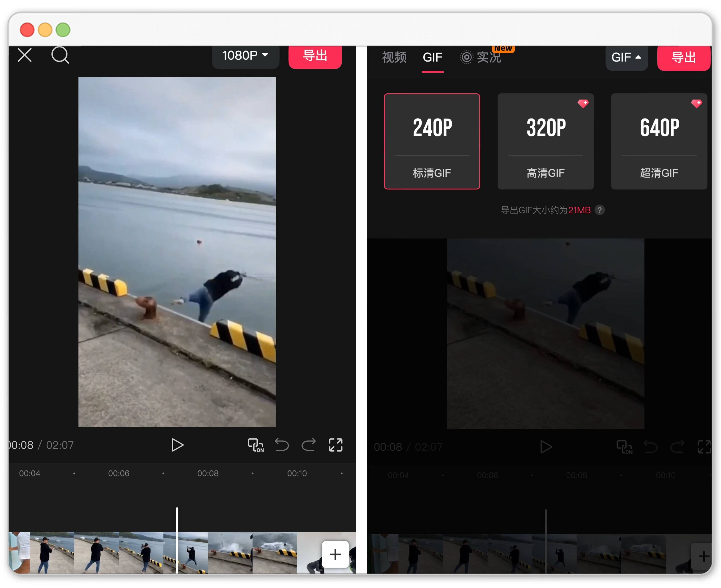Click the undo arrow in left panel

pyautogui.click(x=282, y=445)
